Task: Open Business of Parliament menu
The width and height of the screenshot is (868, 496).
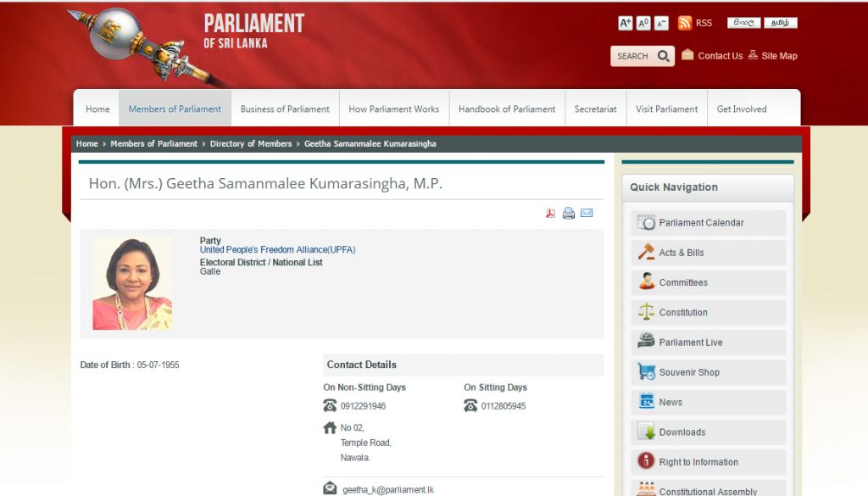Action: pyautogui.click(x=285, y=109)
